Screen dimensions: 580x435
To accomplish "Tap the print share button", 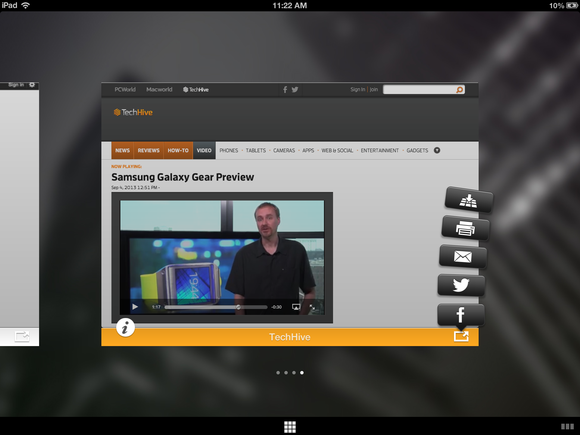I will click(x=466, y=228).
